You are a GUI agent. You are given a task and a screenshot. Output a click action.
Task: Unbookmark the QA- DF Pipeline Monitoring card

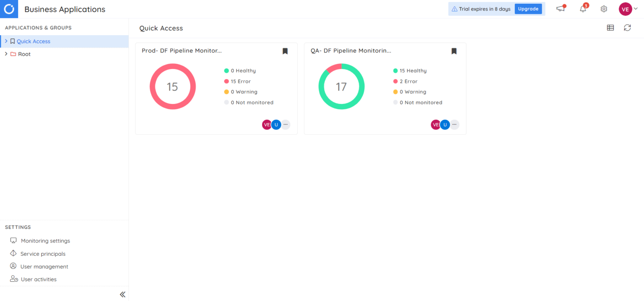coord(454,51)
